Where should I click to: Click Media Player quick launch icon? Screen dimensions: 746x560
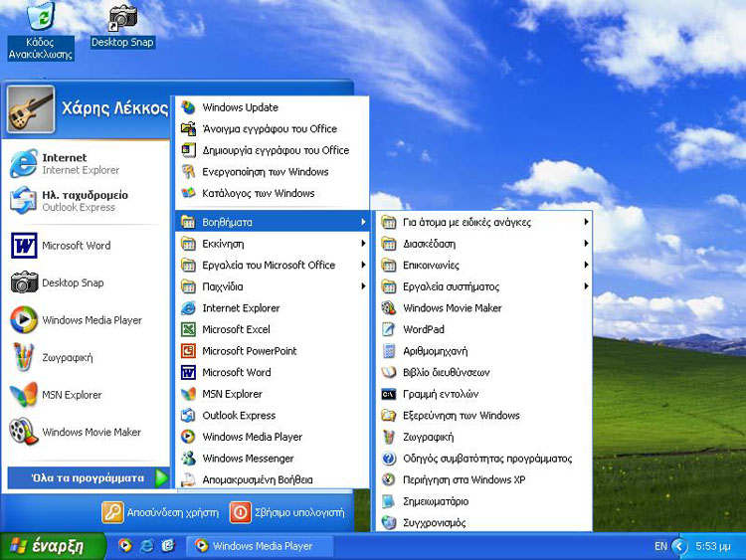pos(125,545)
